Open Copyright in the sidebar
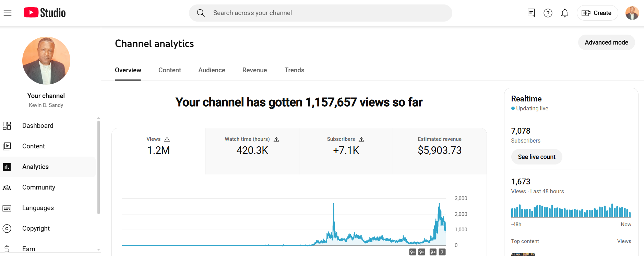The height and width of the screenshot is (256, 644). [48, 229]
